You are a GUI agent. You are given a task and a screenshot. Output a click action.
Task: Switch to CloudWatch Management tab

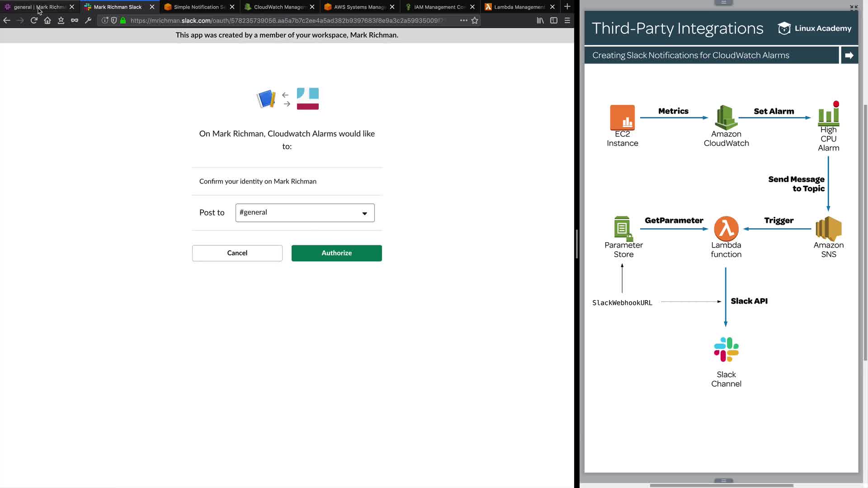[279, 7]
